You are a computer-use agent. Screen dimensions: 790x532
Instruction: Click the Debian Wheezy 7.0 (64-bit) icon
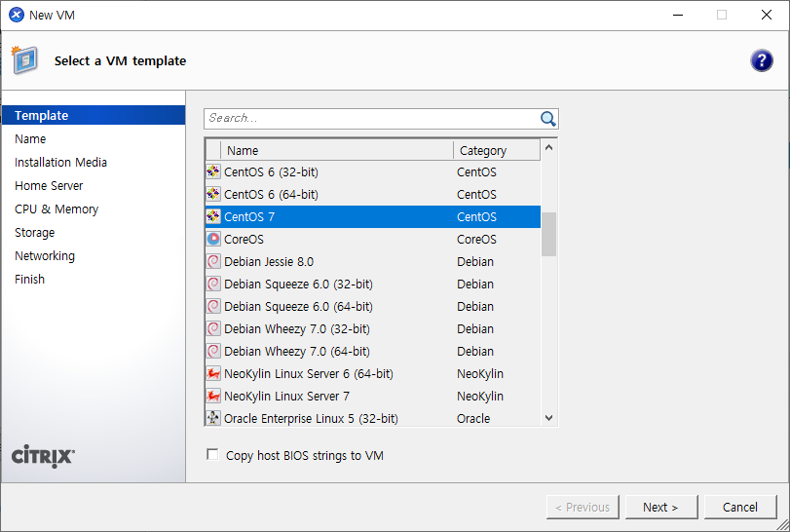click(x=213, y=351)
